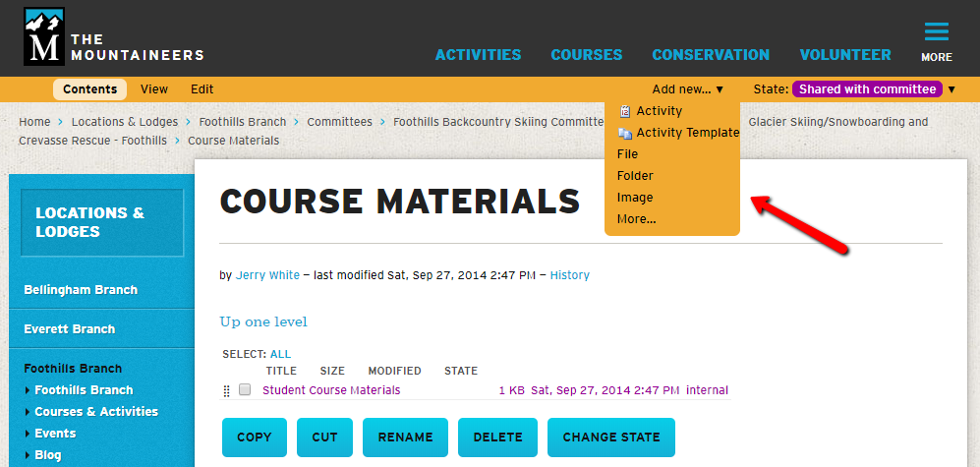Open the Edit tab
This screenshot has width=980, height=467.
202,89
